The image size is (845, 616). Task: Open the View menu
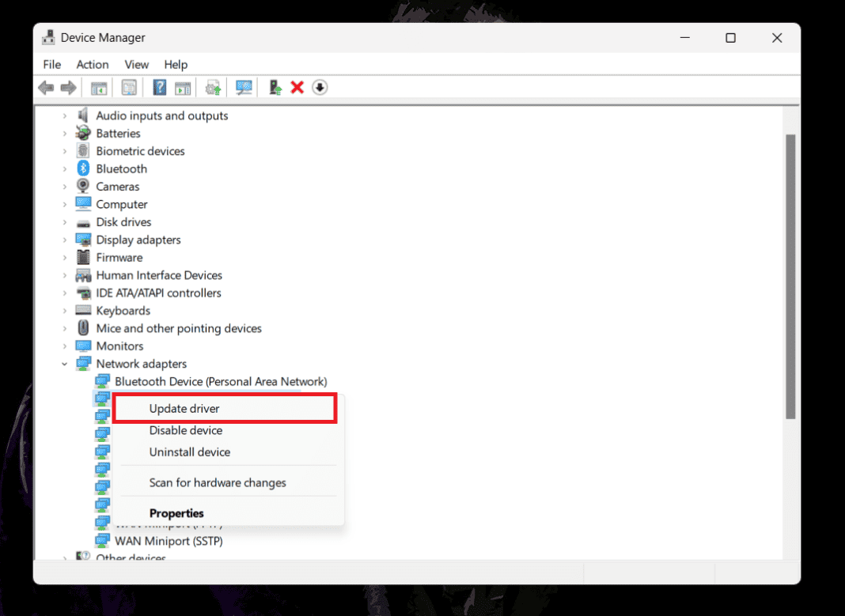(136, 64)
